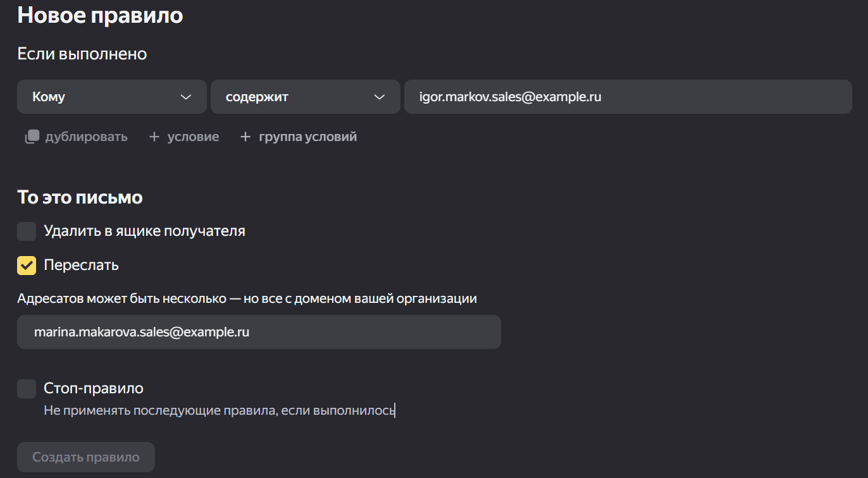Enable 'Удалить в ящике получателя' checkbox
The image size is (868, 478).
click(27, 231)
